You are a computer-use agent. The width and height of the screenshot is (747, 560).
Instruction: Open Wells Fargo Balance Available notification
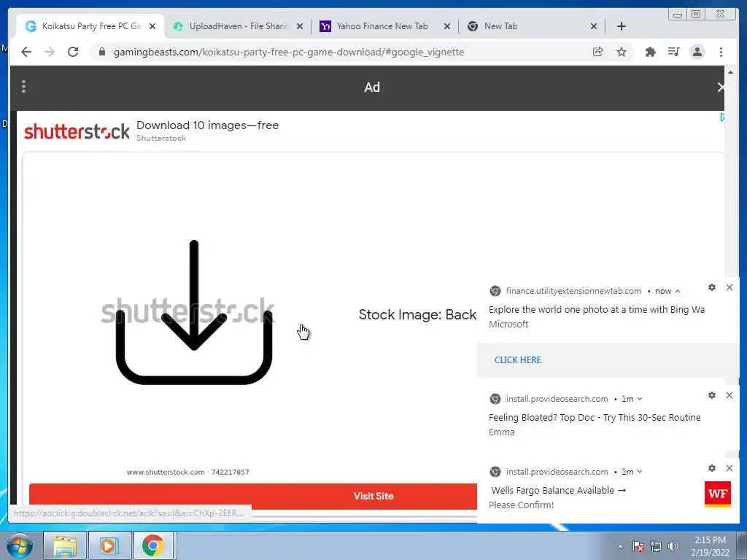[x=558, y=490]
